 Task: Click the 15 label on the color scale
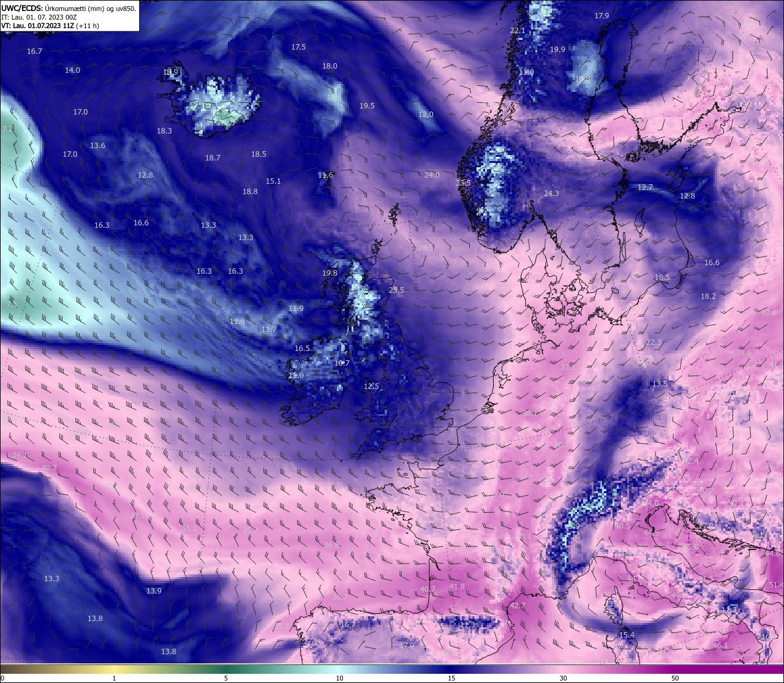coord(451,678)
